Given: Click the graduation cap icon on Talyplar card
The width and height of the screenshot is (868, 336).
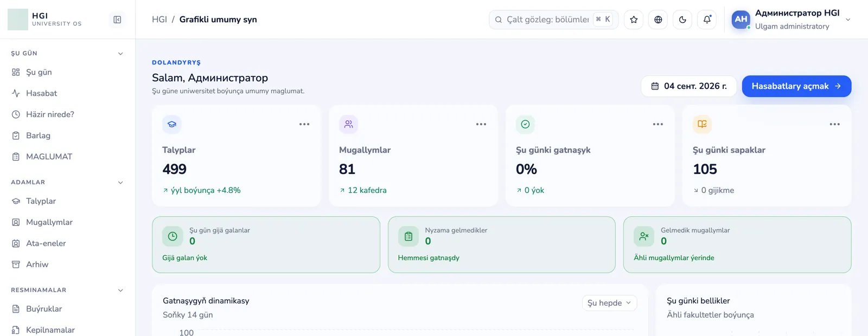Looking at the screenshot, I should point(172,124).
